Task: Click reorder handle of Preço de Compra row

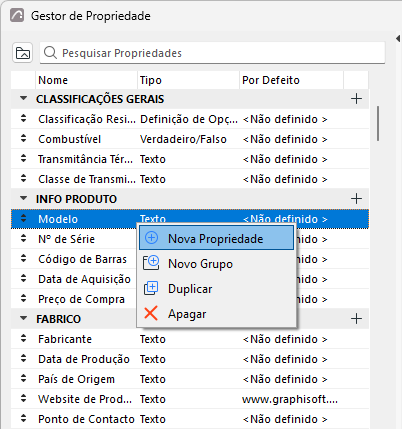Action: pyautogui.click(x=23, y=298)
